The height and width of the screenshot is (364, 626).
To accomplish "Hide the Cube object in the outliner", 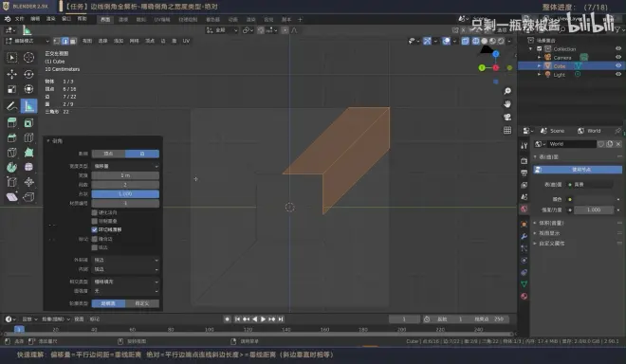I will (618, 65).
